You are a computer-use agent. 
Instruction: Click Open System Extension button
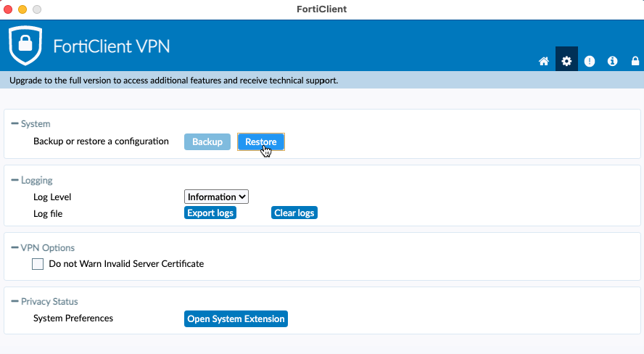click(236, 318)
